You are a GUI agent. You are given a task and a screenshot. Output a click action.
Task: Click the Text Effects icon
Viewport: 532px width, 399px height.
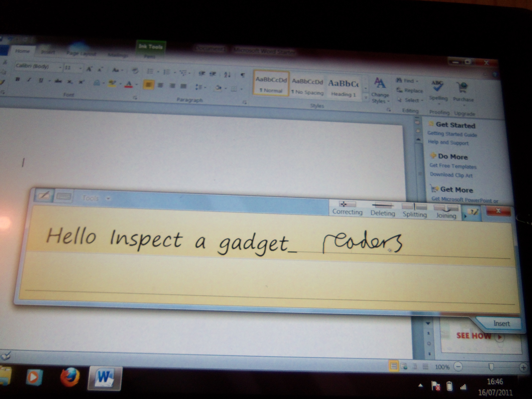pos(97,83)
